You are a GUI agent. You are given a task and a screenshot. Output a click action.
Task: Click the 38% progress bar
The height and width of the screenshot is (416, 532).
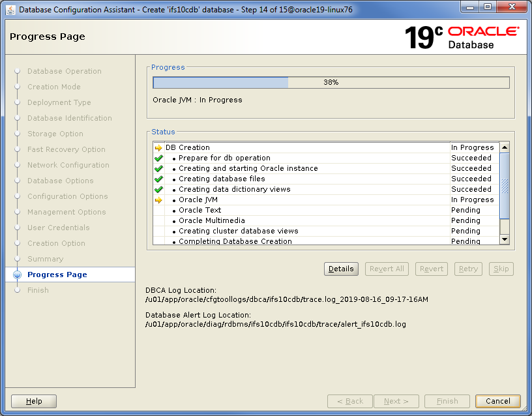point(331,83)
